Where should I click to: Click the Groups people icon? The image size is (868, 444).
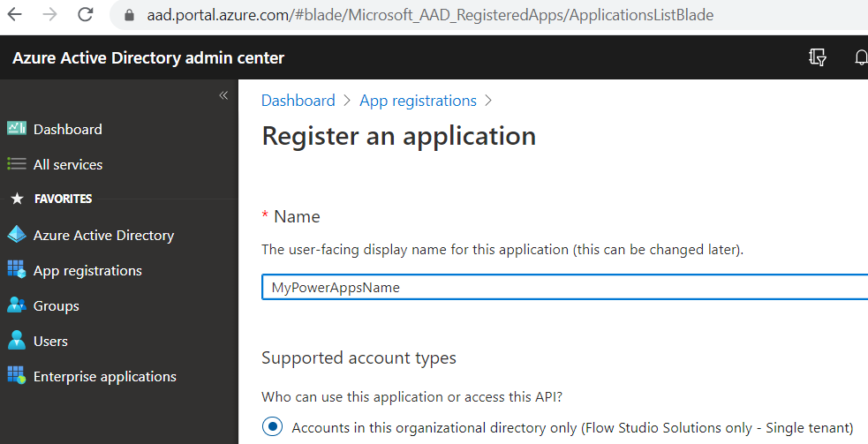(16, 305)
